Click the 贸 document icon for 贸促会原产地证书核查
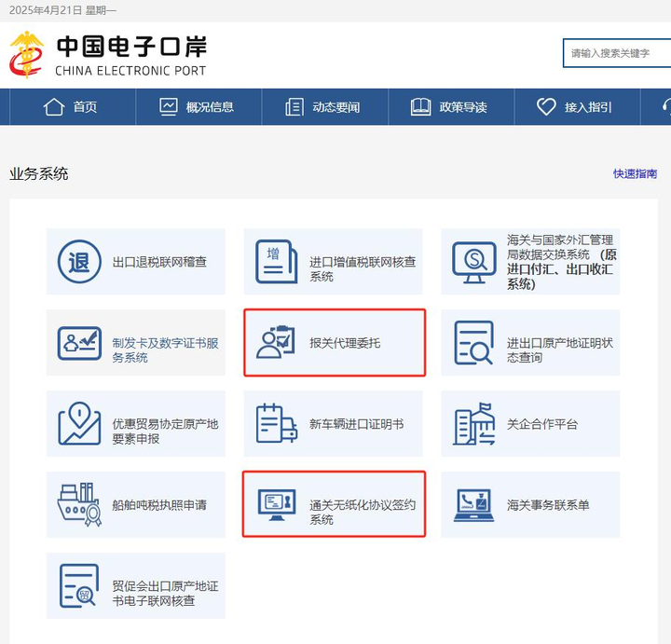This screenshot has height=644, width=671. point(79,586)
